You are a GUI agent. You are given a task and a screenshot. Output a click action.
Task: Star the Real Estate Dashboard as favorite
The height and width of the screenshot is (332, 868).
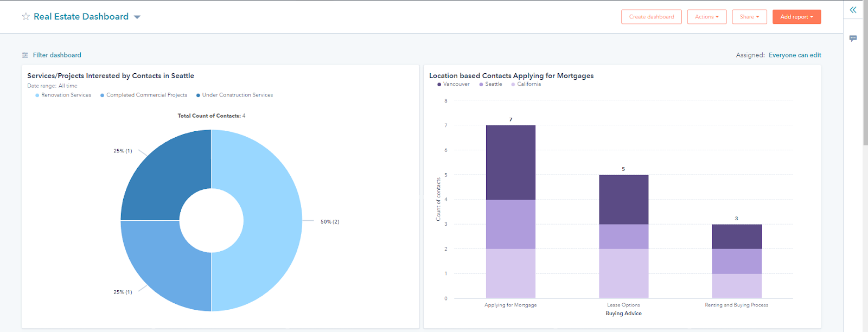coord(25,17)
